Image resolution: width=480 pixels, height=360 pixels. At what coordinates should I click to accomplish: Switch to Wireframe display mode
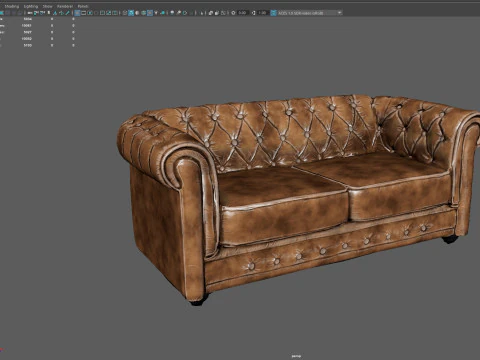(x=125, y=13)
